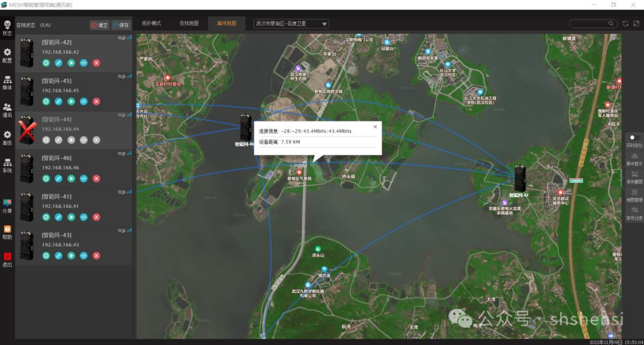Click link icon for 智能网-42
The height and width of the screenshot is (345, 644).
(58, 63)
